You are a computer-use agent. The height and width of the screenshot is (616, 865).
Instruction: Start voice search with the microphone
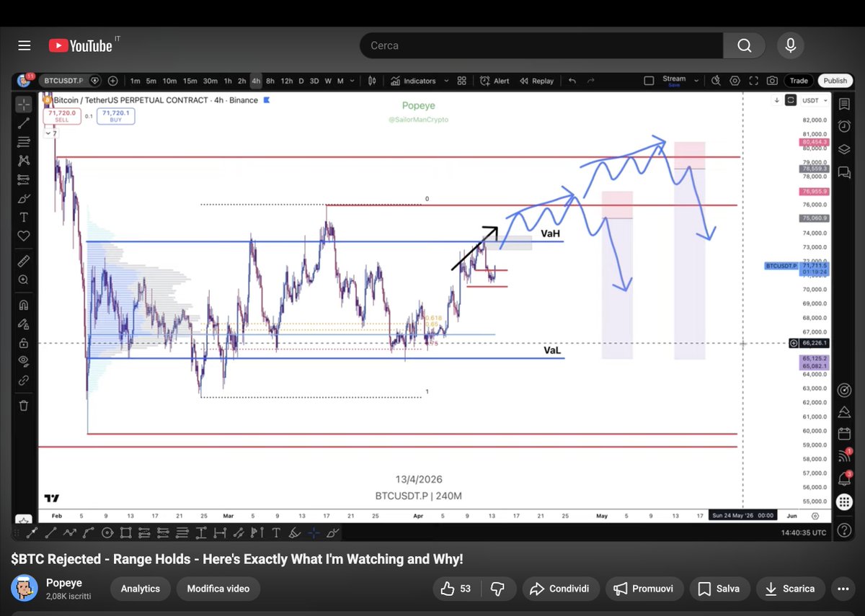point(790,45)
